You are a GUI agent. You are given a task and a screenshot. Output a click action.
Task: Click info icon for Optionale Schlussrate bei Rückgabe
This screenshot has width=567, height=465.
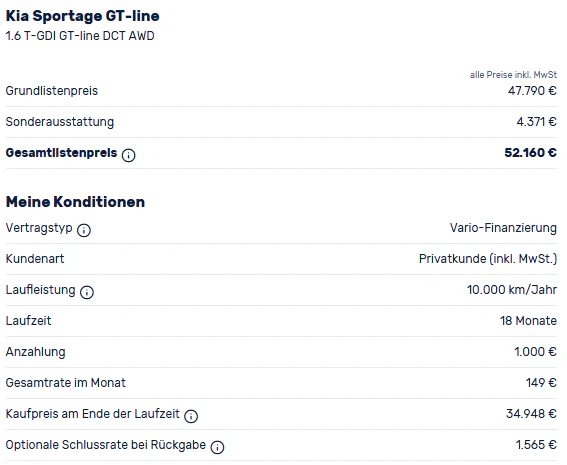click(x=217, y=447)
